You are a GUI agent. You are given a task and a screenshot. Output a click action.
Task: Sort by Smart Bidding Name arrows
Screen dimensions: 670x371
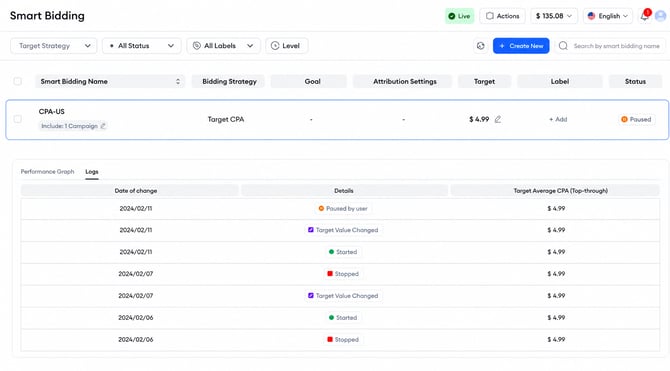point(178,81)
